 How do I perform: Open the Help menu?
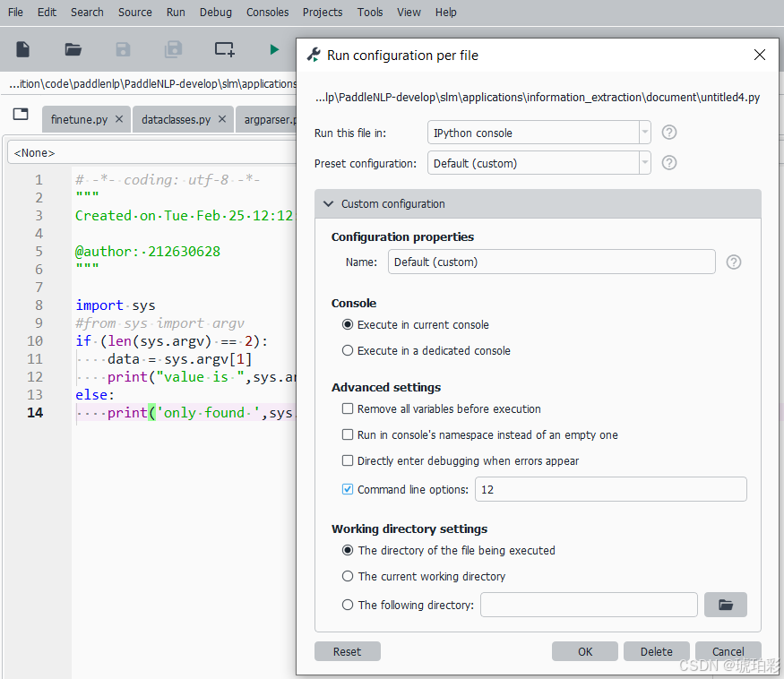[445, 12]
